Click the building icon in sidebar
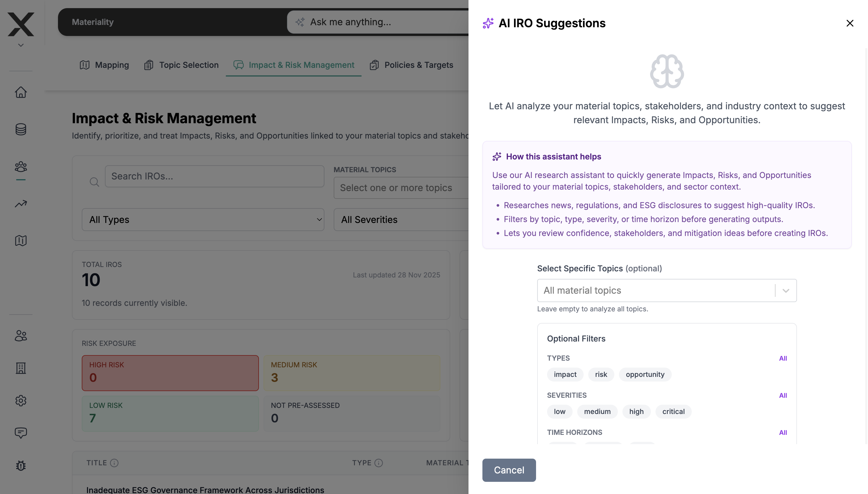The width and height of the screenshot is (868, 494). point(21,368)
